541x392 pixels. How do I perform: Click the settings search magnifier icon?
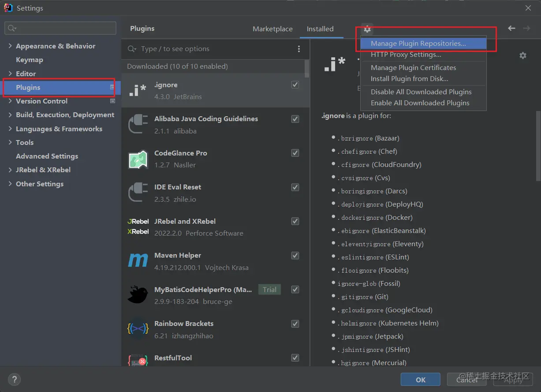point(11,28)
